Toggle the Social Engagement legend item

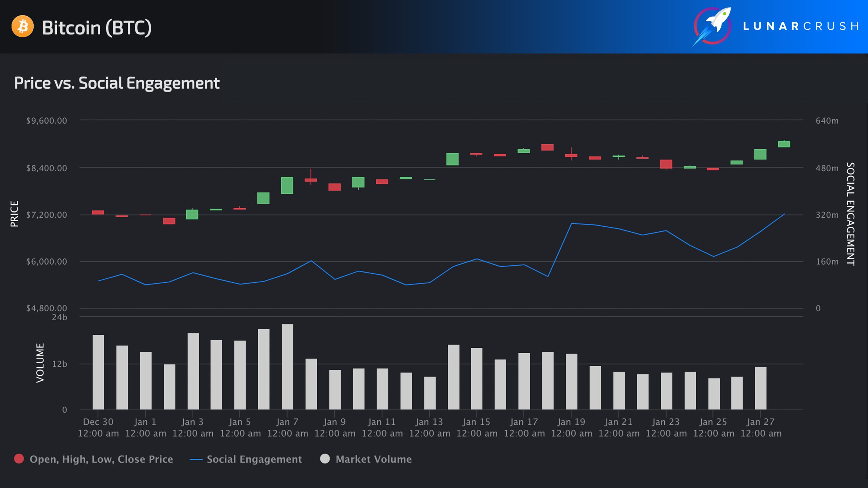pyautogui.click(x=246, y=459)
